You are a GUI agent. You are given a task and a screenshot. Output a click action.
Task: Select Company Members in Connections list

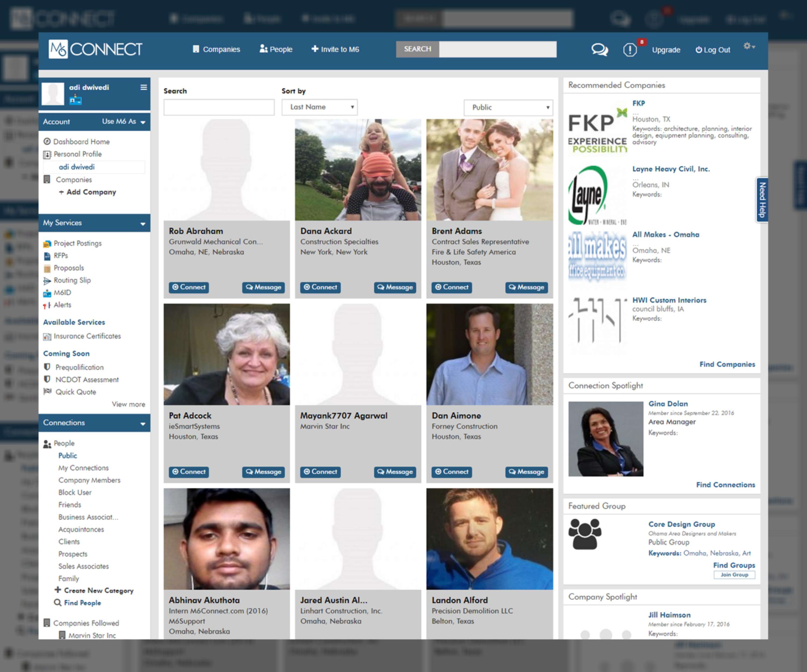pos(89,480)
